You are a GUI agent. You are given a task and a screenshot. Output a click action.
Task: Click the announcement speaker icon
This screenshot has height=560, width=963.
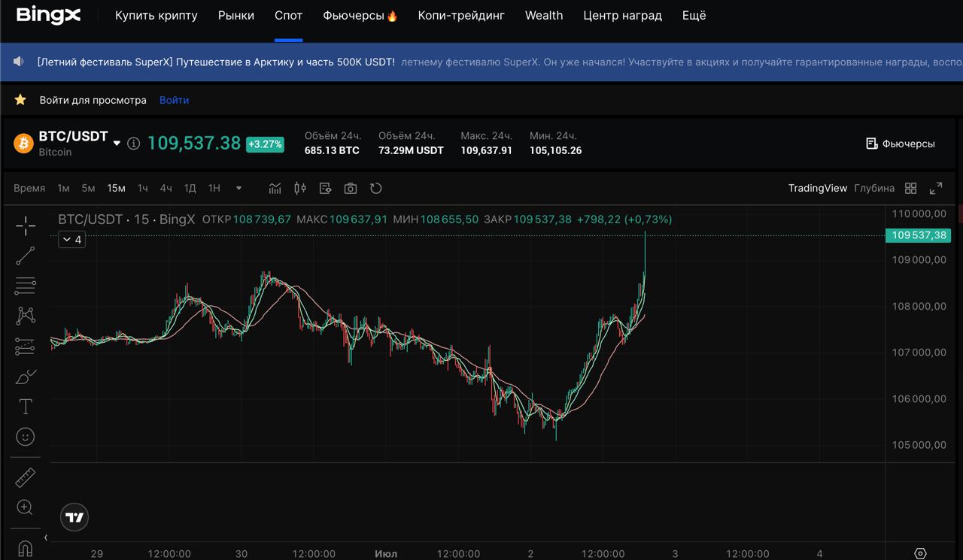20,62
